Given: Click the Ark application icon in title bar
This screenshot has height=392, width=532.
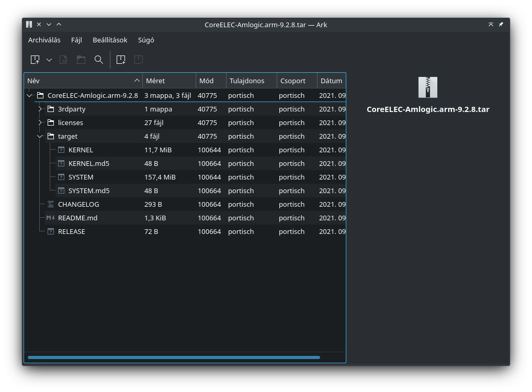Looking at the screenshot, I should 29,25.
